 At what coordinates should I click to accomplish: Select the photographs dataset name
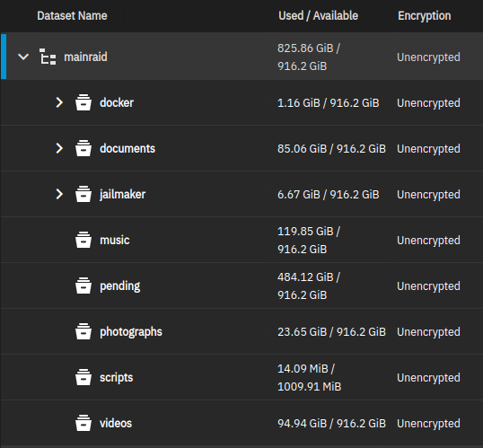(131, 332)
